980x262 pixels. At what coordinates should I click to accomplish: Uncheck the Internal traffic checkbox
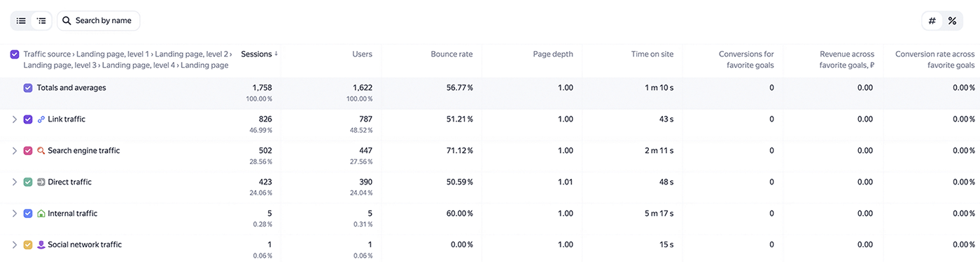point(28,214)
